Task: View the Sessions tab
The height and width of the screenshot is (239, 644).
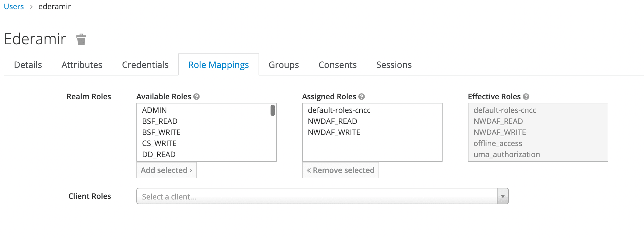Action: coord(394,65)
